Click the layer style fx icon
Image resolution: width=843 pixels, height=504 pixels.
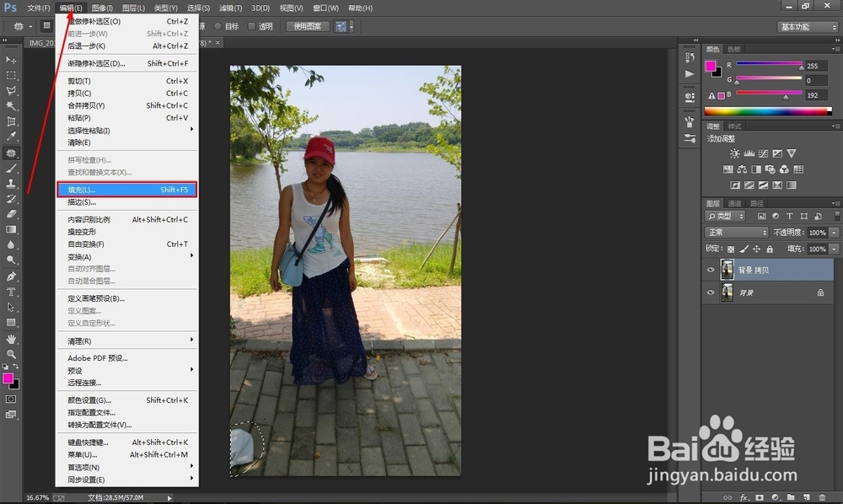[744, 497]
